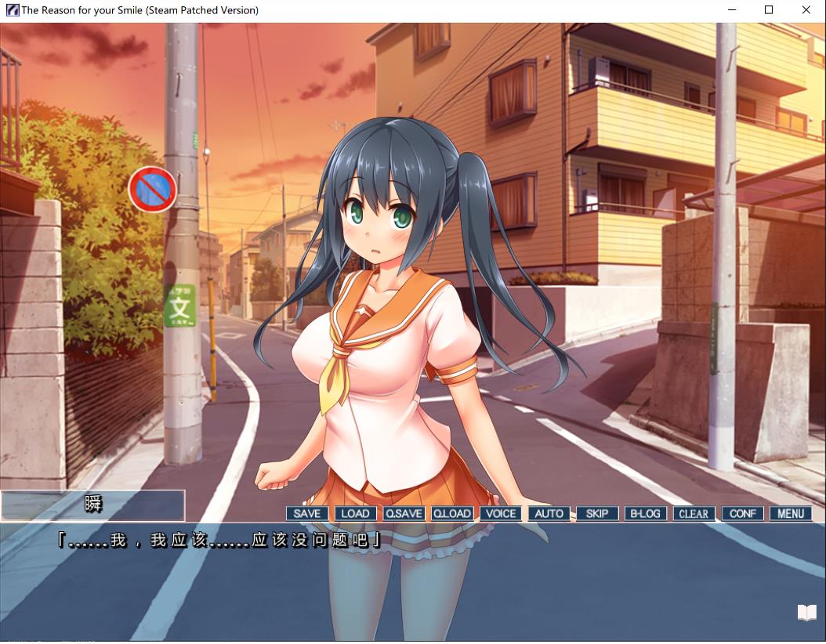Toggle AUTO play mode
Screen dimensions: 826x644
tap(549, 514)
